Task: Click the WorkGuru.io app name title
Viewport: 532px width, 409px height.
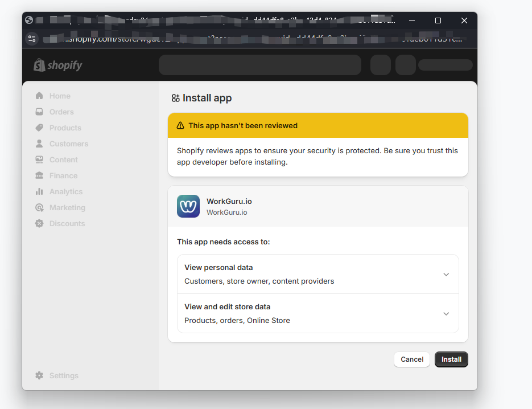Action: coord(229,202)
